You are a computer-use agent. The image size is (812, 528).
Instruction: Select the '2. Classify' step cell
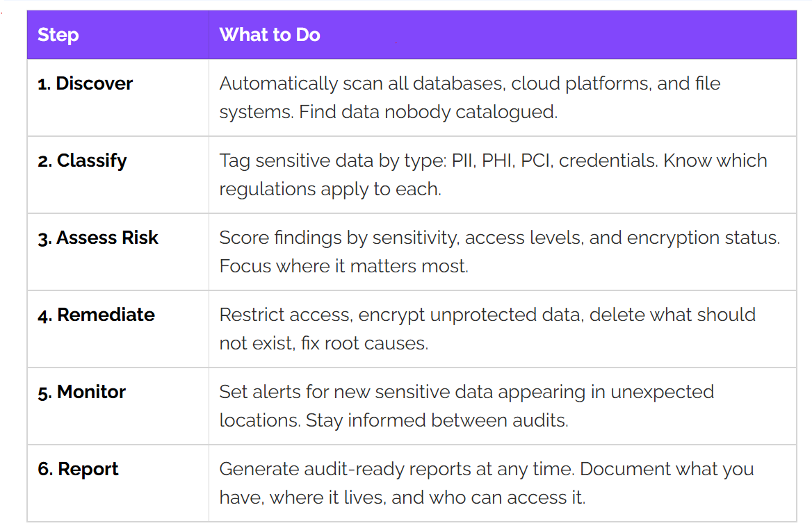(x=118, y=175)
